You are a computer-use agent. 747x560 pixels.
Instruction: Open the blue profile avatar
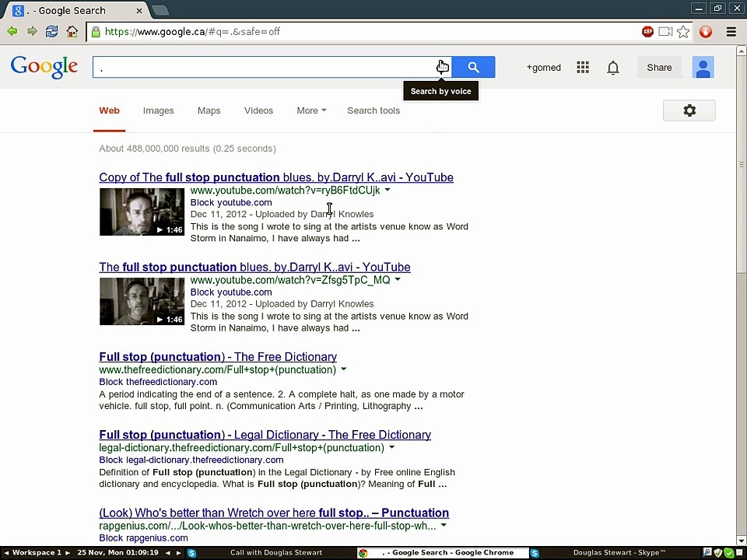(703, 67)
